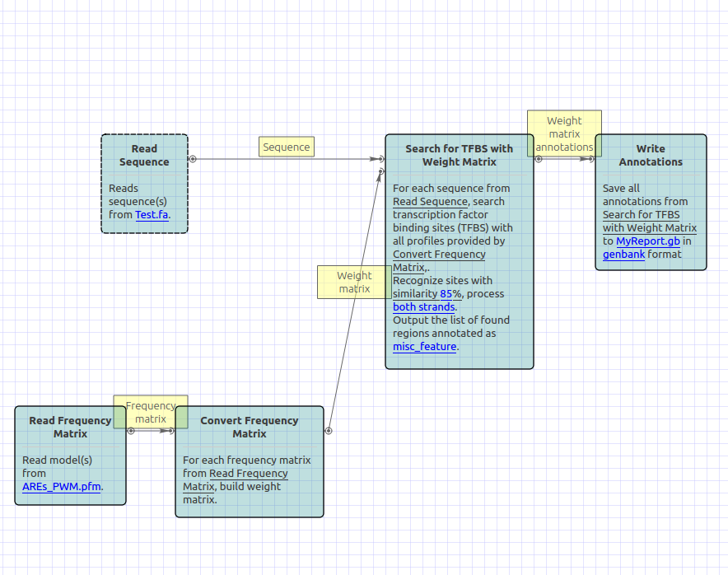Click the Convert Frequency Matrix output port

click(328, 431)
